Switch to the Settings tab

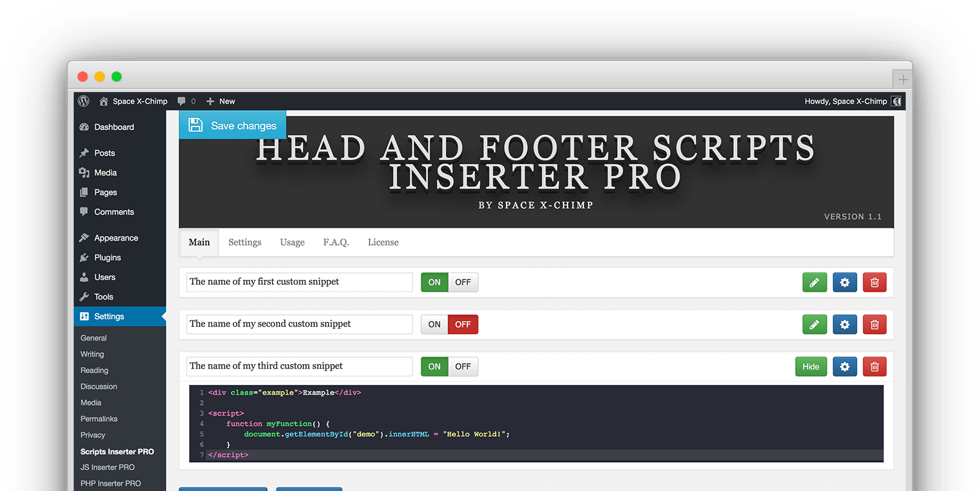245,242
